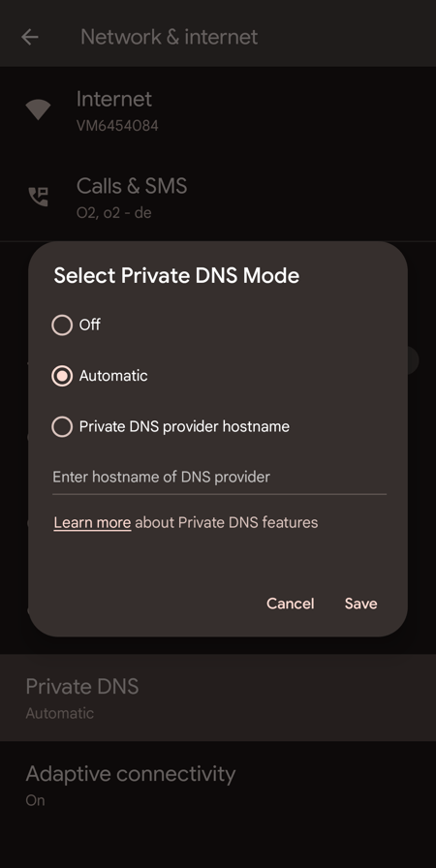Click the text about Private DNS features

tap(227, 522)
